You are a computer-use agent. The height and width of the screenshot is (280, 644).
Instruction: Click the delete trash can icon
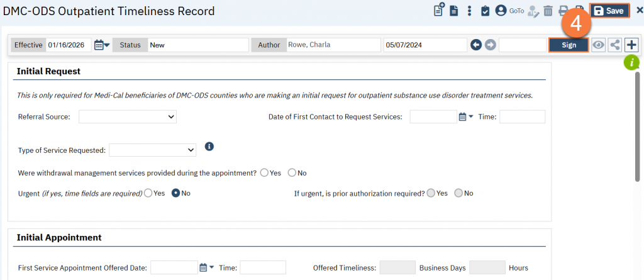[x=548, y=11]
